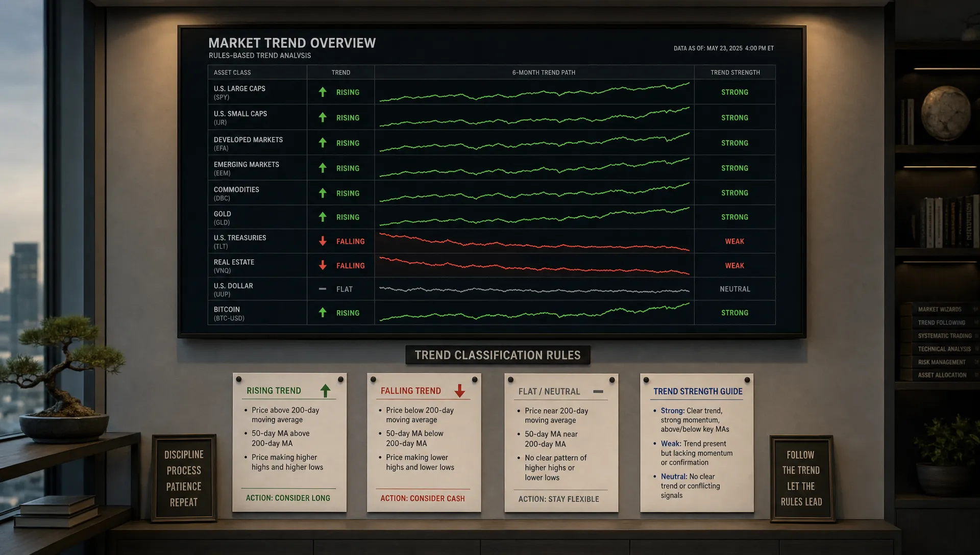The image size is (980, 555).
Task: Open the Bitcoin 6-month trend sparkline
Action: (x=534, y=312)
